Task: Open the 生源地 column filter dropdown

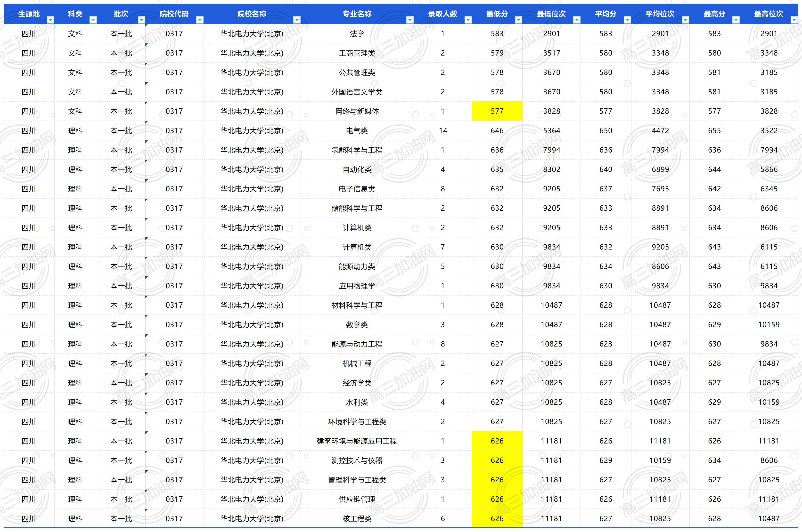Action: (50, 20)
